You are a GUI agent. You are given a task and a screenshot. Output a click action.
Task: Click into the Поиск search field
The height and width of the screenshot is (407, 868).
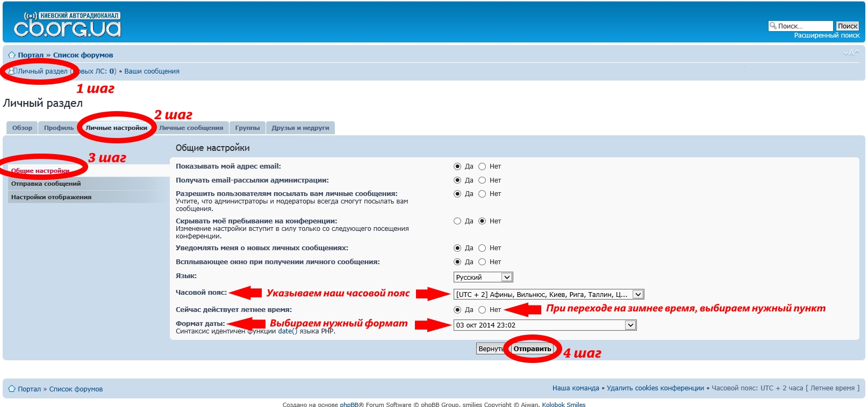point(804,26)
